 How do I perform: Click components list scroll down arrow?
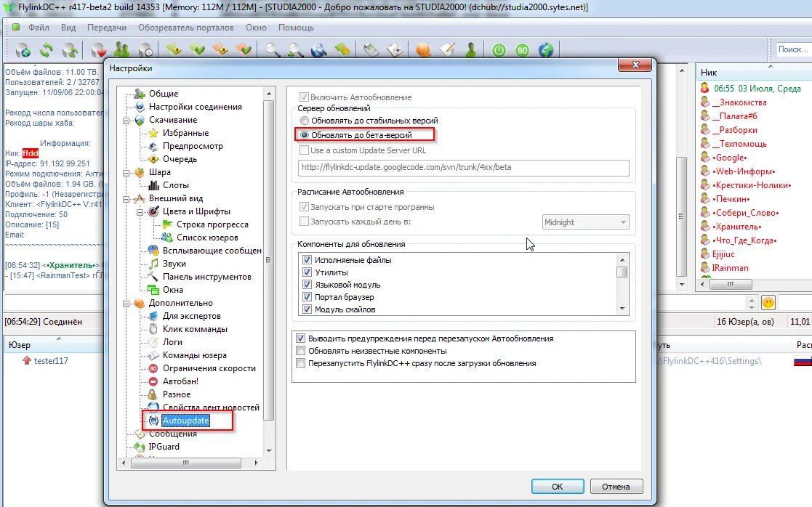click(x=622, y=309)
